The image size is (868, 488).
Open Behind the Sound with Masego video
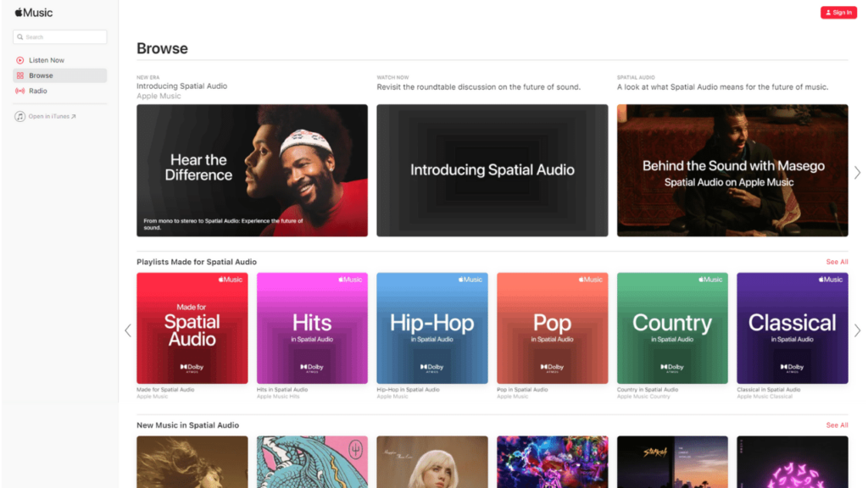[x=732, y=170]
